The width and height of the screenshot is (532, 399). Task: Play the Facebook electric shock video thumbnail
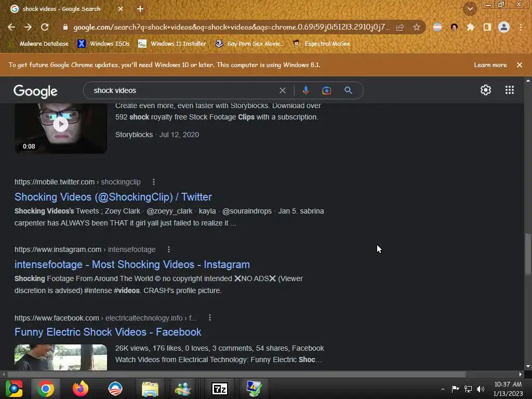pos(61,357)
